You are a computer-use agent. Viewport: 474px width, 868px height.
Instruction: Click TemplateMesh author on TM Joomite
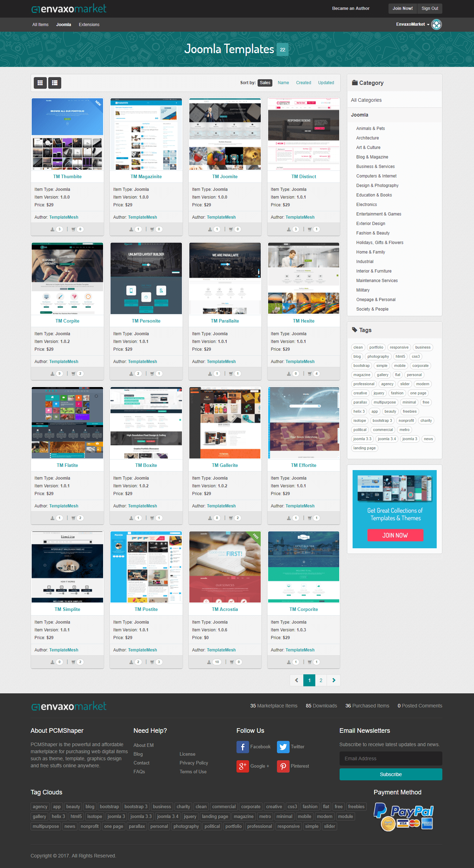221,217
